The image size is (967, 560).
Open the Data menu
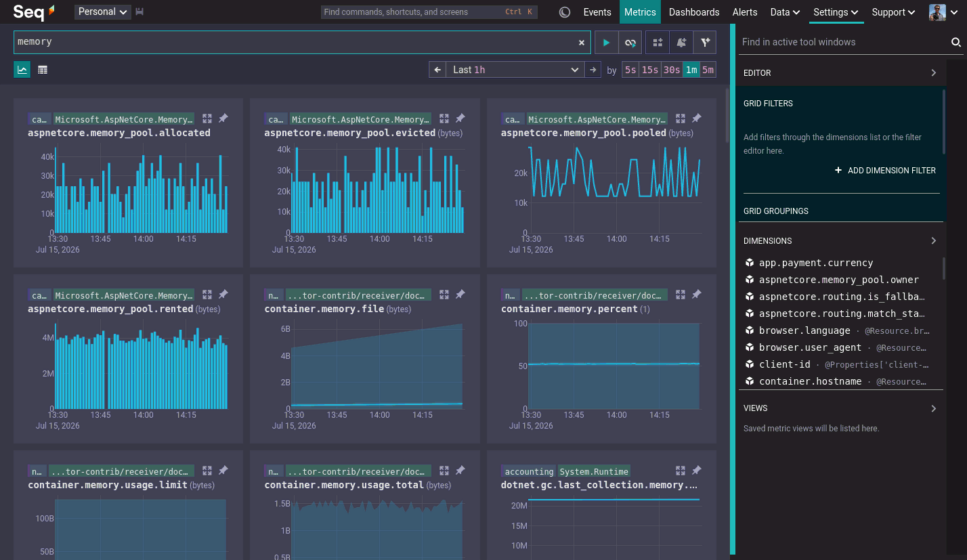[785, 12]
